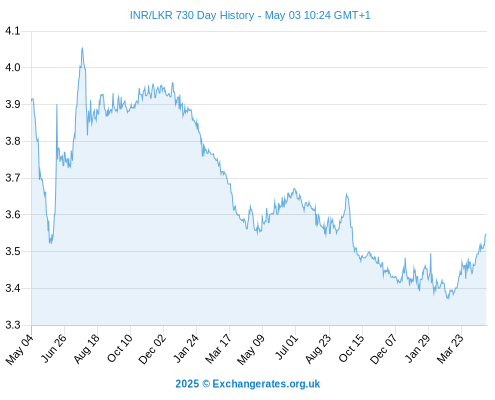Click the Aug 18 date tick label
Image resolution: width=495 pixels, height=400 pixels.
click(87, 349)
